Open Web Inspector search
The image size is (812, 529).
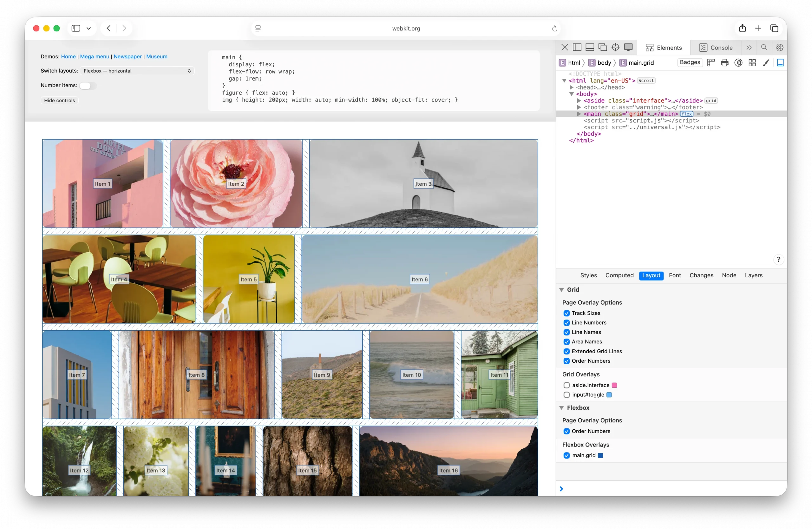tap(764, 47)
